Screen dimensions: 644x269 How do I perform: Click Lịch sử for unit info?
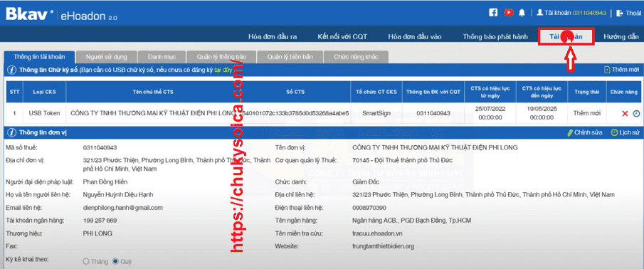pos(625,132)
